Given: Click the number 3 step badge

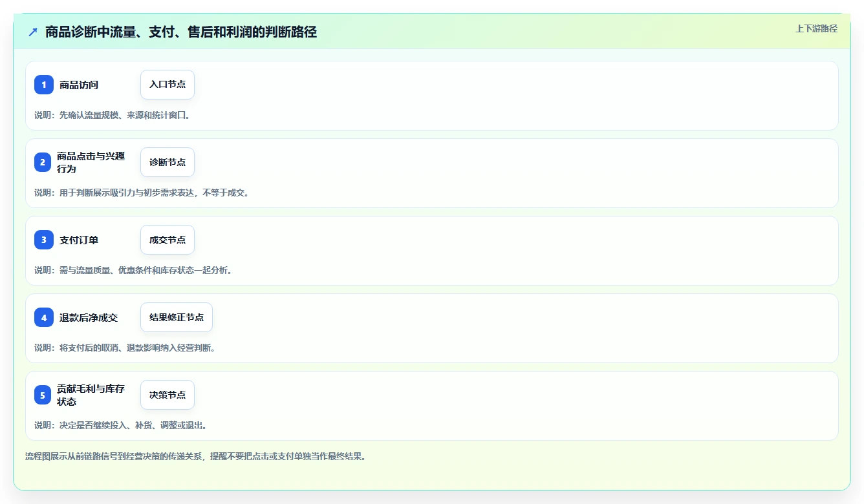Looking at the screenshot, I should (x=44, y=240).
